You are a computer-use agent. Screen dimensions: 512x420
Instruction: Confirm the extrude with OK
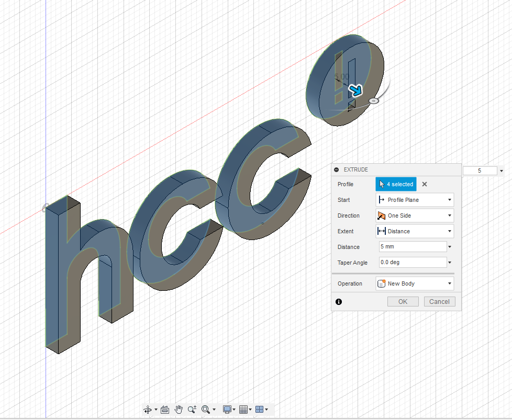pos(403,302)
